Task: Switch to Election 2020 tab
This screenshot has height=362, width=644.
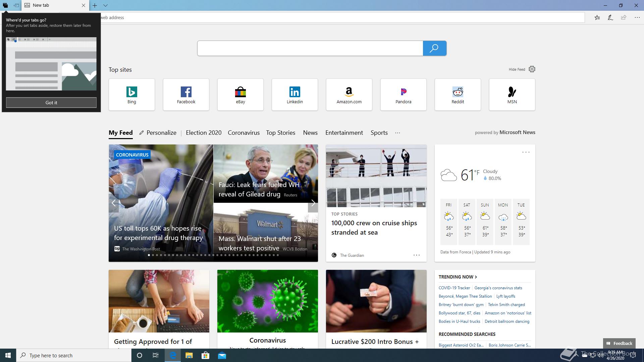Action: click(204, 133)
